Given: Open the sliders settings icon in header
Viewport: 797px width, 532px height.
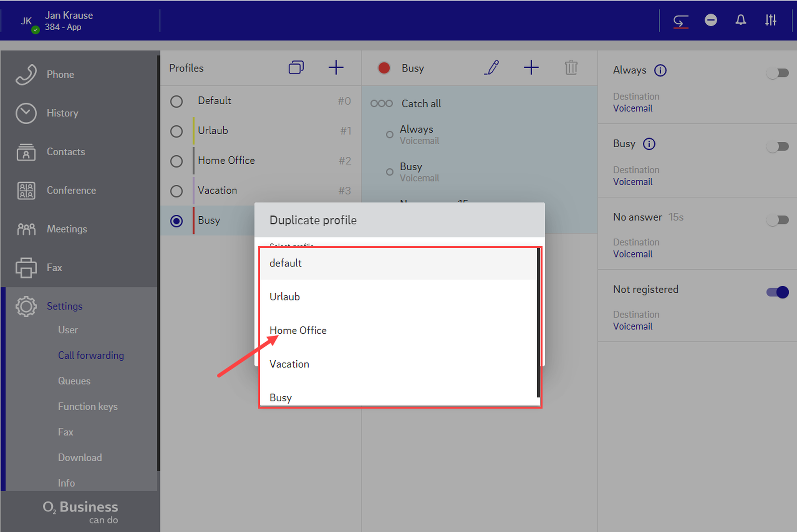Looking at the screenshot, I should (x=770, y=20).
